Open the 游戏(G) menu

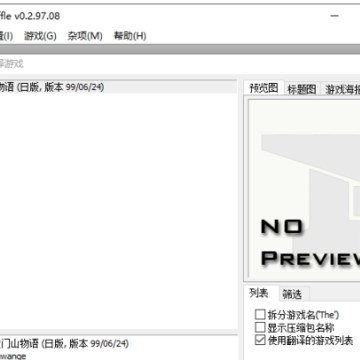tap(40, 36)
